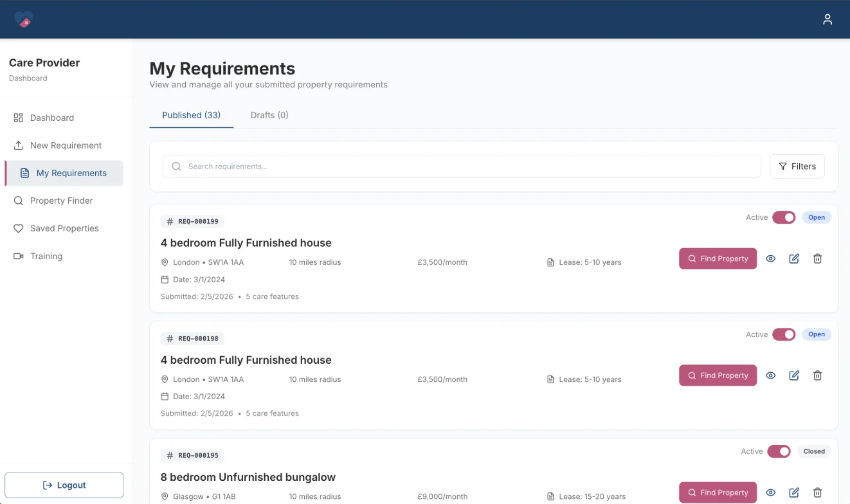The image size is (850, 504).
Task: Click the Care Provider sidebar heading
Action: pos(44,62)
